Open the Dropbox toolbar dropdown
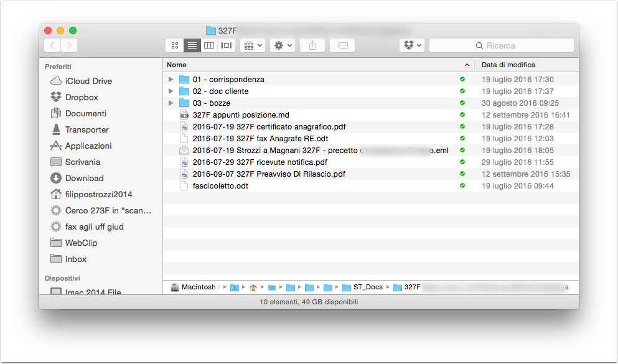618x364 pixels. (412, 45)
